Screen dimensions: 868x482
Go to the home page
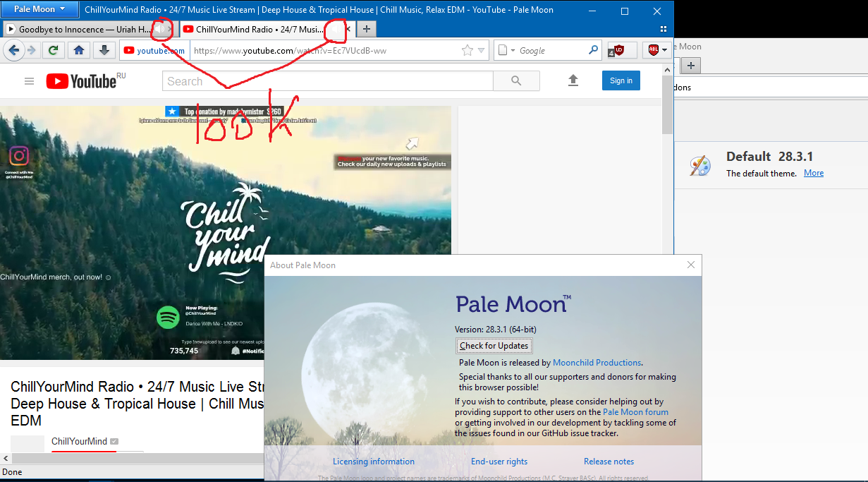coord(79,50)
